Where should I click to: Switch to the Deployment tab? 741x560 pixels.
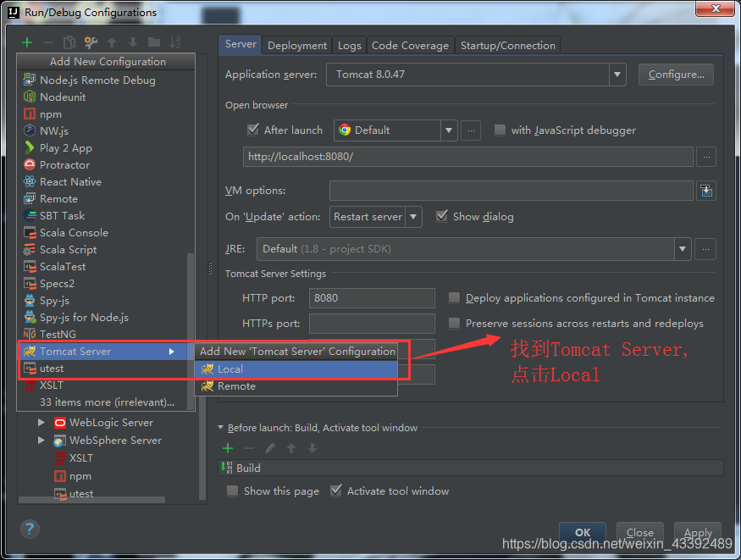(297, 46)
